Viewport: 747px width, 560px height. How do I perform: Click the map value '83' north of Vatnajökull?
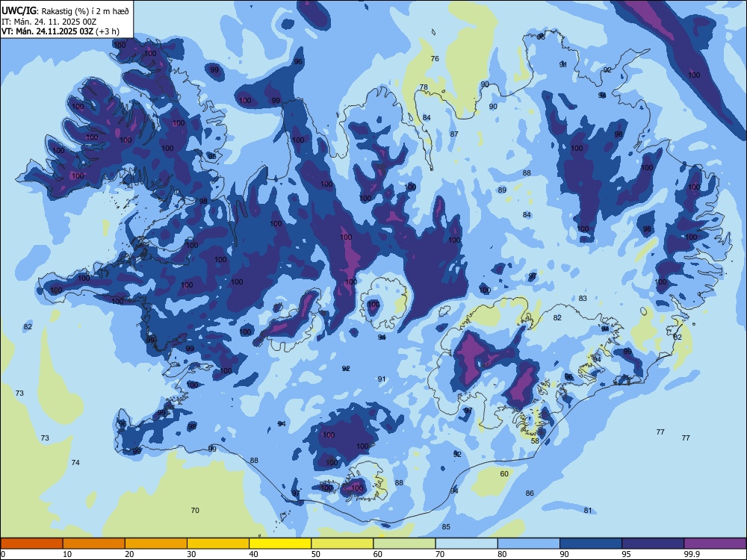coord(583,299)
